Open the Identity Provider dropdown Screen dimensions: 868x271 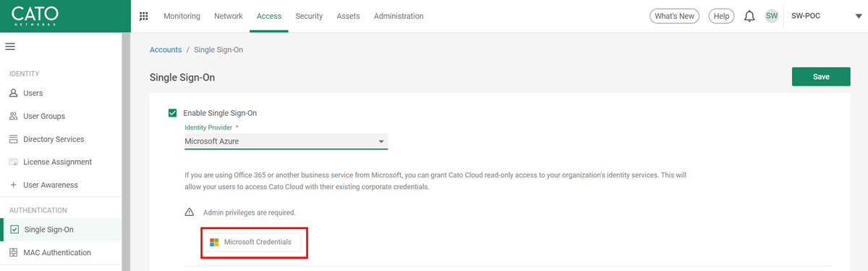click(286, 141)
